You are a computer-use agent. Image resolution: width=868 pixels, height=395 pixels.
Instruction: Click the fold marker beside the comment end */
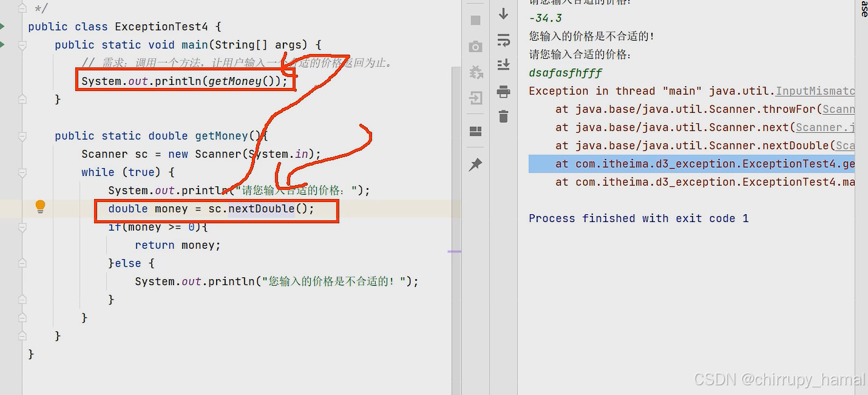coord(22,8)
